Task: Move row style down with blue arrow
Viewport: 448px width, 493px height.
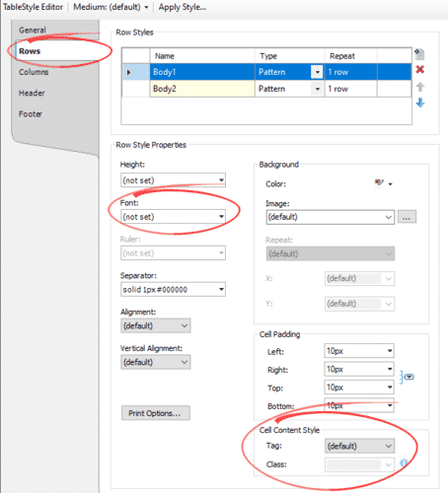Action: coord(420,103)
